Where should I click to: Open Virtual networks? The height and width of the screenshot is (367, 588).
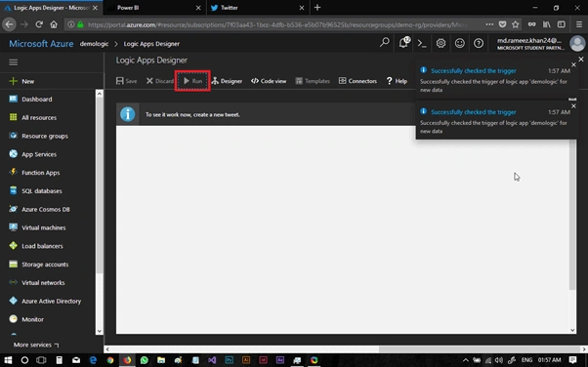point(37,283)
